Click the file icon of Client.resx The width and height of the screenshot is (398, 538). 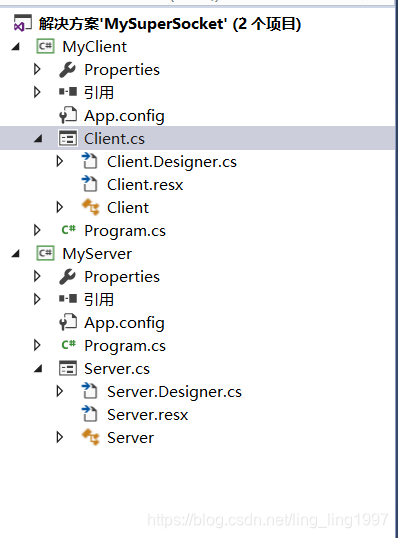click(x=90, y=184)
